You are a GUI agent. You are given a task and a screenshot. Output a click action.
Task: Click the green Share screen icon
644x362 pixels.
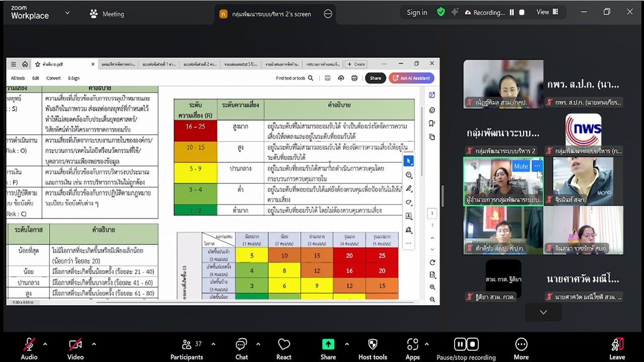tap(328, 345)
